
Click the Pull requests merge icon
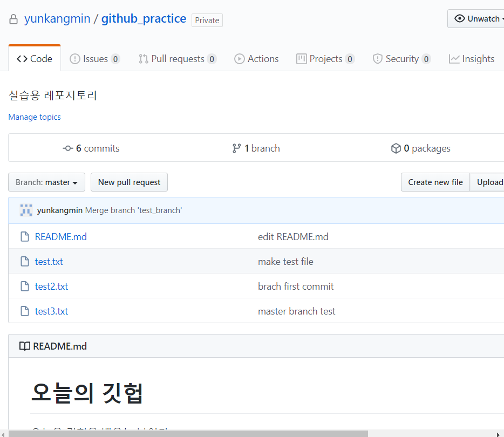(x=144, y=59)
